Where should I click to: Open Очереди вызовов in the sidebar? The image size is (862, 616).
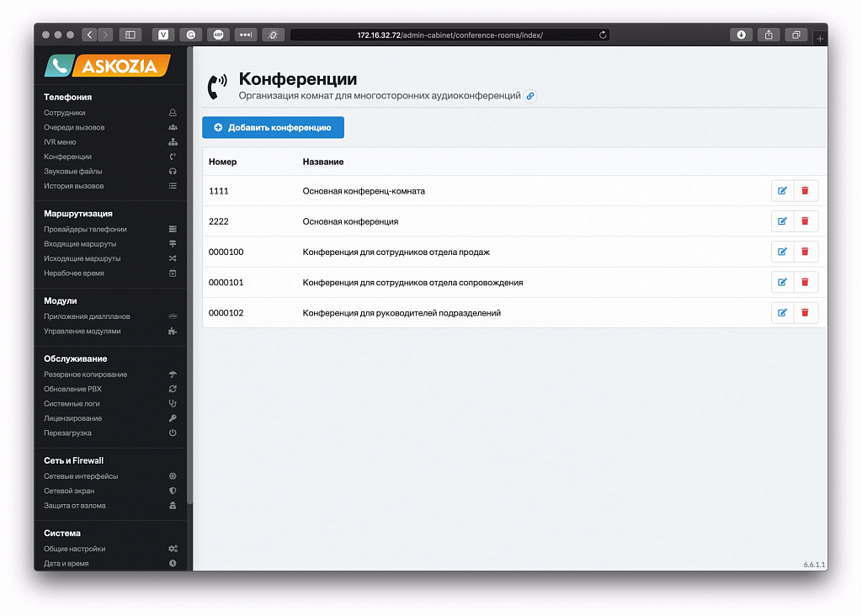tap(110, 127)
